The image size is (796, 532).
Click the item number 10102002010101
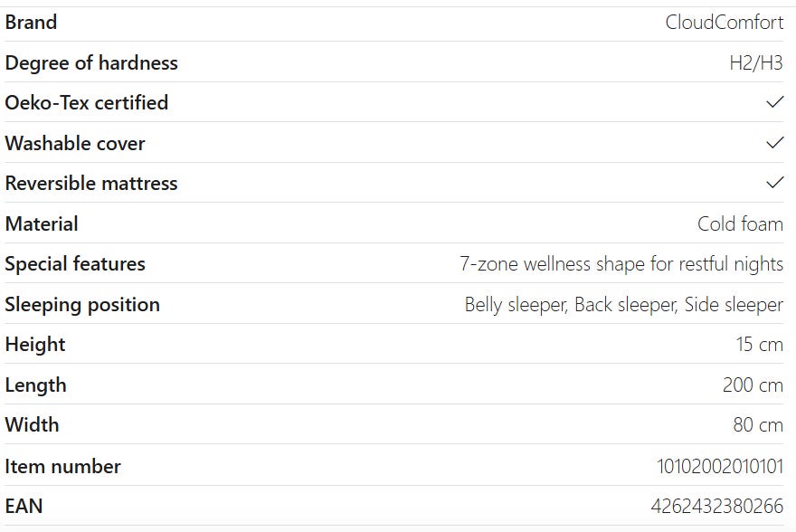(719, 466)
